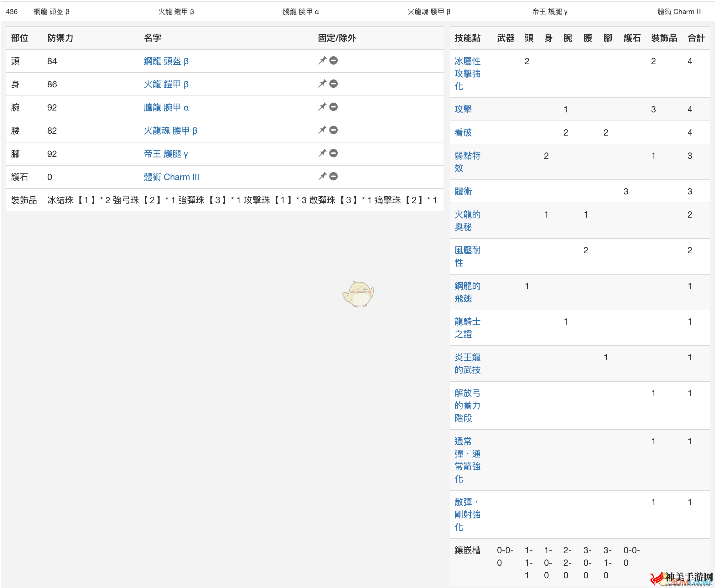Click the cartoon bird mascot image
Viewport: 716px width, 588px height.
pyautogui.click(x=358, y=294)
